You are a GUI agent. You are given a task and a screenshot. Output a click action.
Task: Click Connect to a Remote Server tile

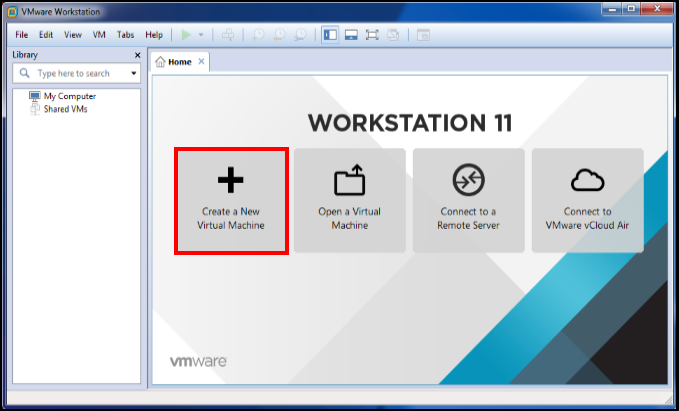469,201
